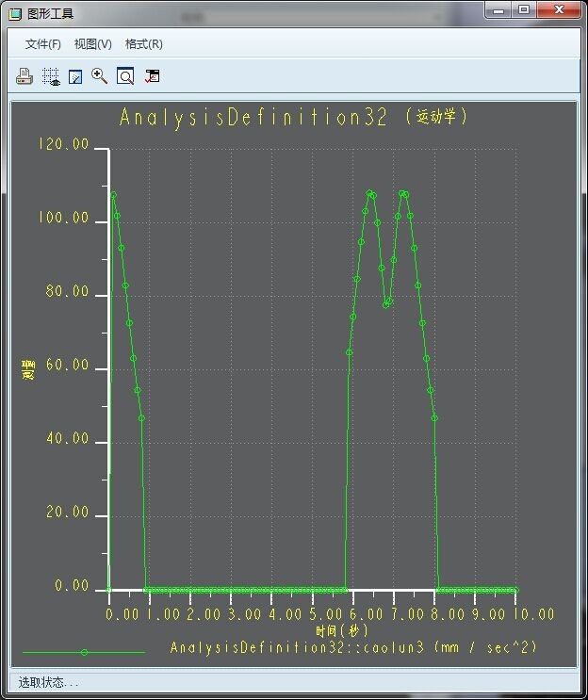The height and width of the screenshot is (700, 588).
Task: Click the graph title AnalysisDefinition32
Action: coord(253,118)
